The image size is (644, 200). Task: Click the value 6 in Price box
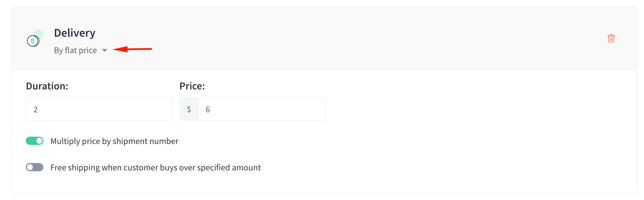click(208, 110)
